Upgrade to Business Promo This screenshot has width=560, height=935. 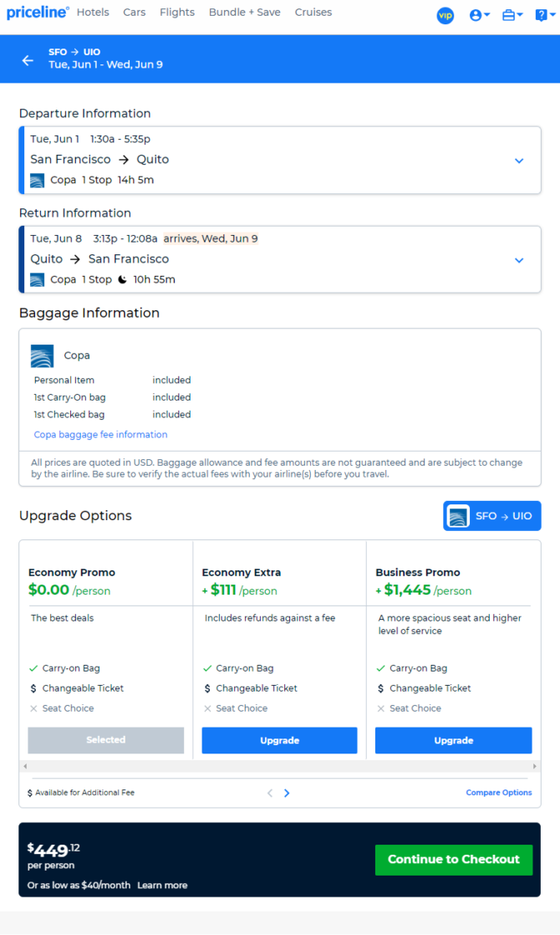click(x=453, y=740)
